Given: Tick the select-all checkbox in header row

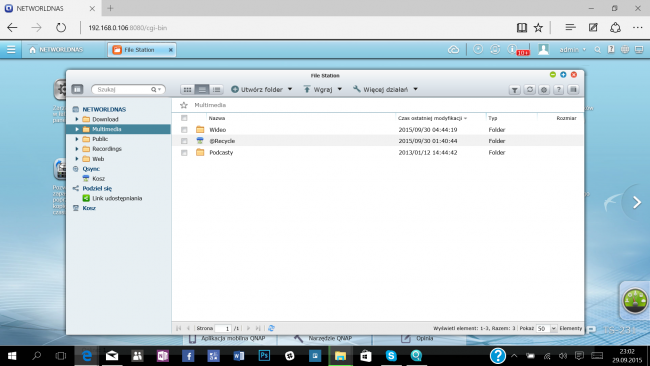Looking at the screenshot, I should tap(184, 118).
